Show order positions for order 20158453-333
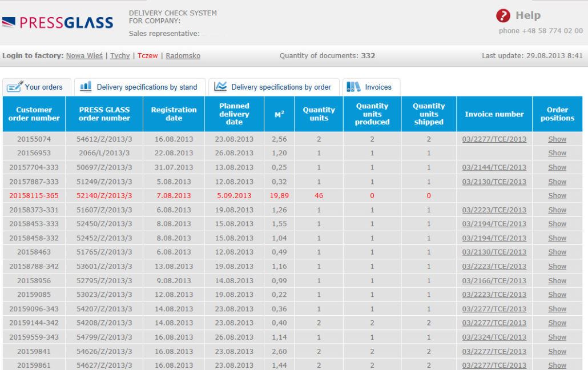Screen dimensions: 588x370 [x=557, y=224]
